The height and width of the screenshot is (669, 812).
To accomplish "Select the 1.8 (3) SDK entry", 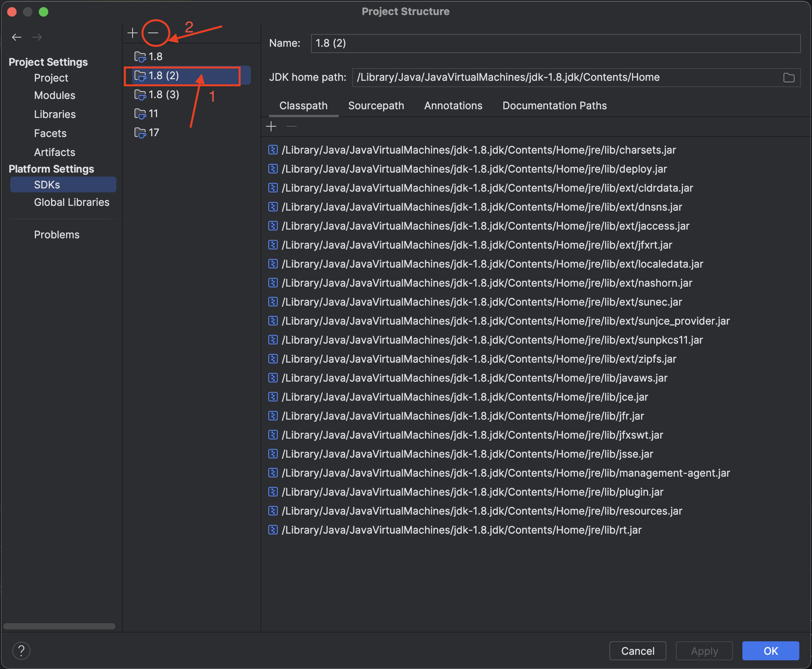I will click(x=163, y=95).
